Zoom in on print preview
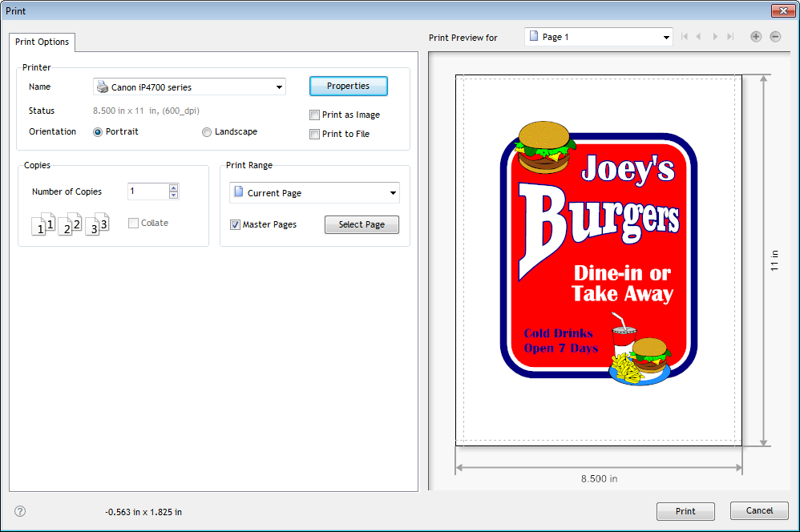 (x=756, y=37)
